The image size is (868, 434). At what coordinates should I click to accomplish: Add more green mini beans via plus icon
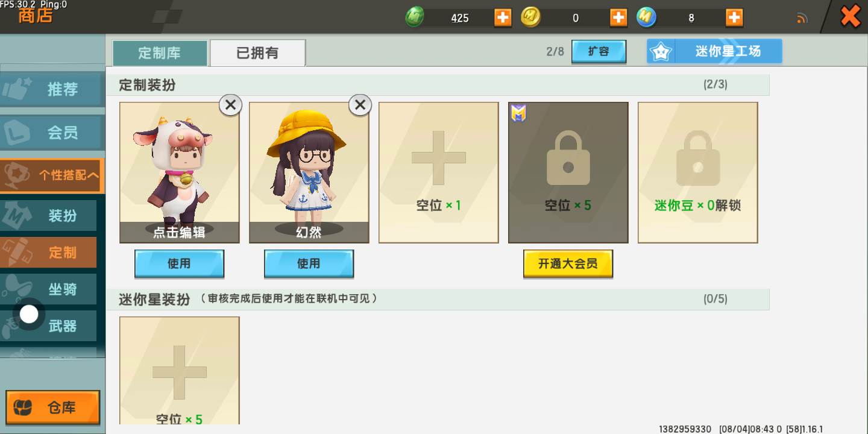click(503, 17)
